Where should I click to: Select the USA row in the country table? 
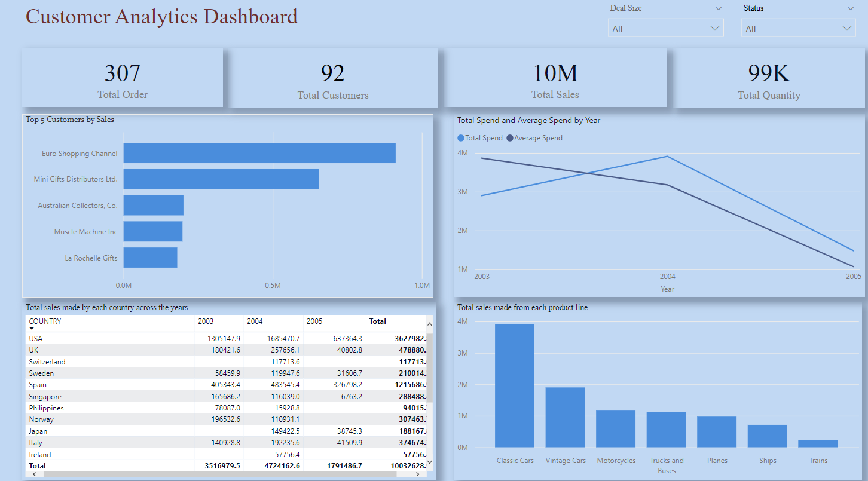[226, 338]
